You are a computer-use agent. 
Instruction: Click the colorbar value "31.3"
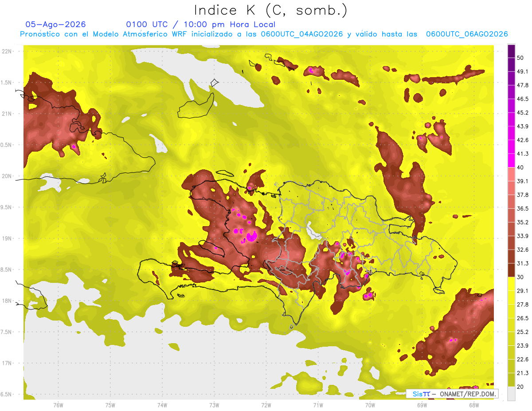coord(523,263)
